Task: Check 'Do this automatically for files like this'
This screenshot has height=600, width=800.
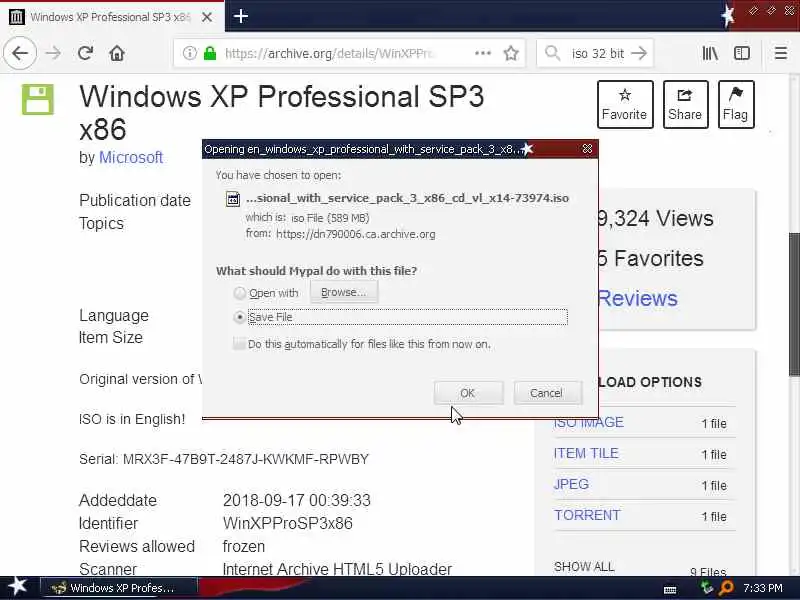Action: click(238, 343)
